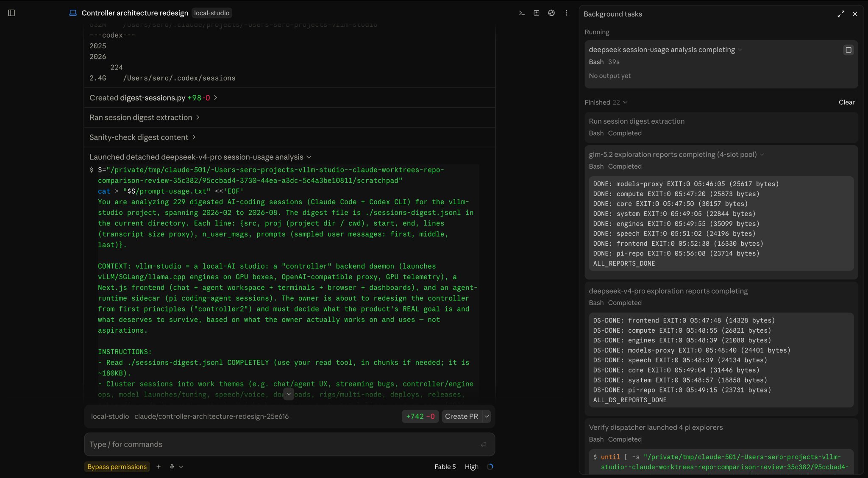Click the send/enter arrow icon in input

coord(484,445)
